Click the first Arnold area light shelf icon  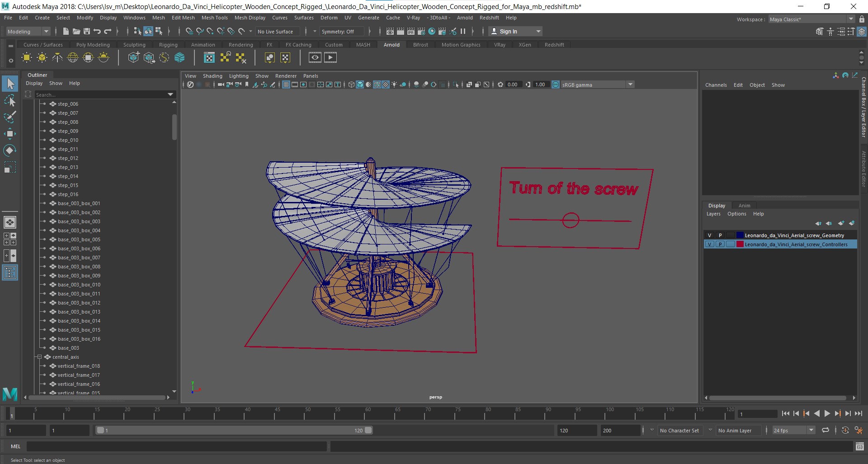[27, 57]
